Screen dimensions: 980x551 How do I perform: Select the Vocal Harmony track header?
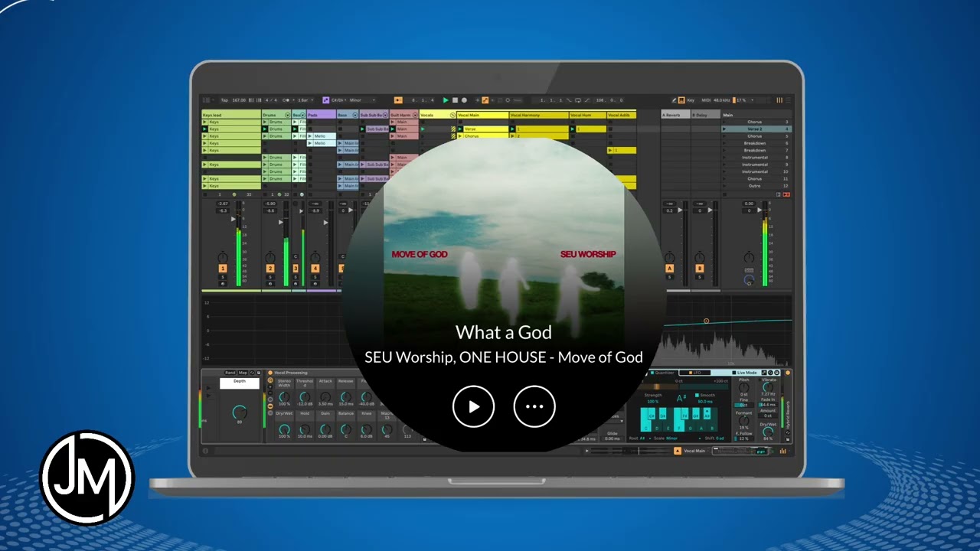pos(539,115)
